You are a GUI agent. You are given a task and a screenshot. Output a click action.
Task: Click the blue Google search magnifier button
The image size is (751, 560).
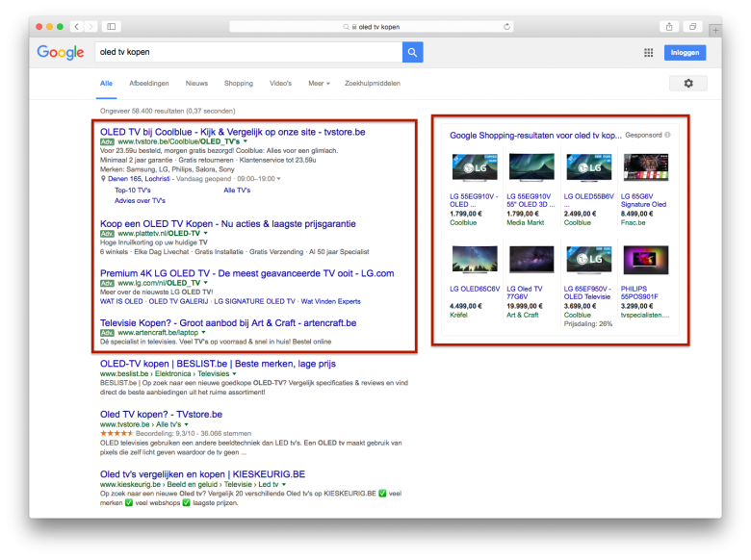412,52
